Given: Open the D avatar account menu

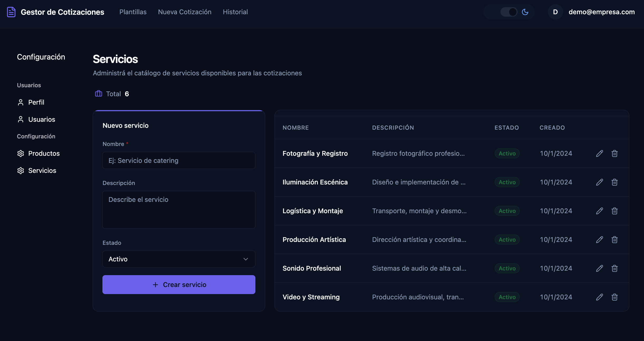Looking at the screenshot, I should 555,12.
